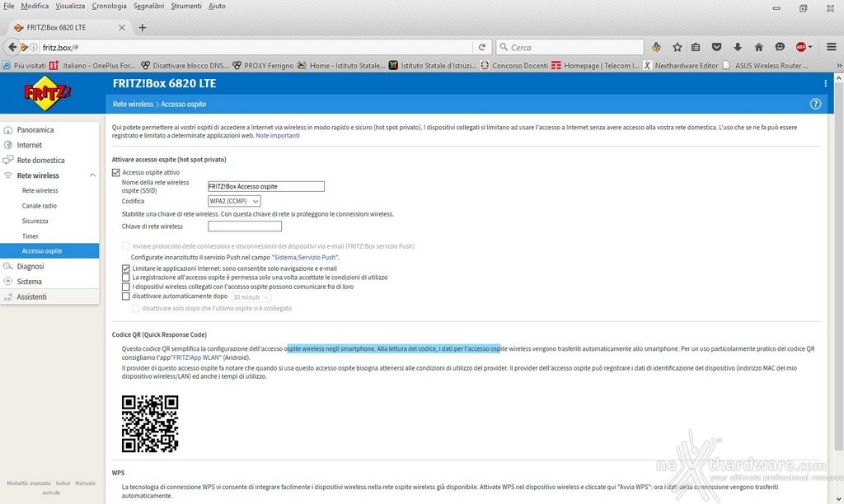Follow the Sistema/Servizio Push link
844x504 pixels.
pyautogui.click(x=305, y=257)
